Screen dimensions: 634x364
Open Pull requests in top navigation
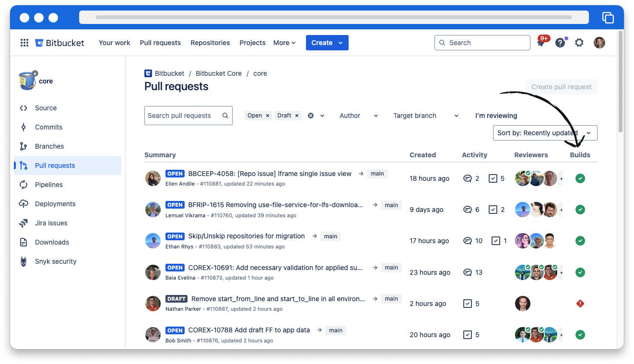[x=160, y=43]
